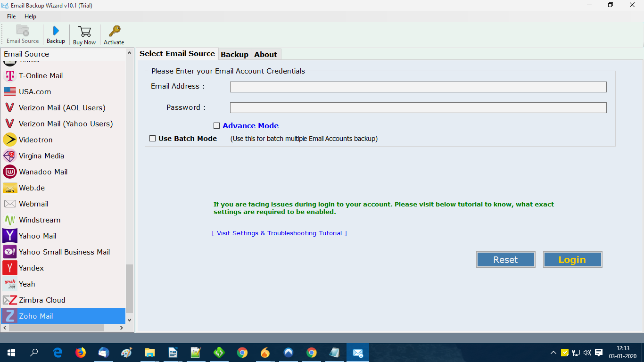Select the Yahoo Mail icon
Screen dimensions: 644x362
point(10,236)
